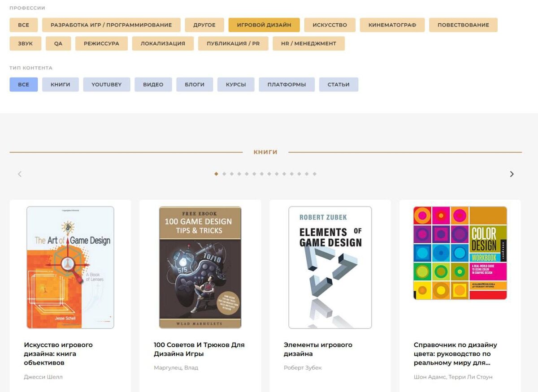Screen dimensions: 538x392
Task: Filter by ЛОКАЛИЗАЦИЯ
Action: click(163, 43)
